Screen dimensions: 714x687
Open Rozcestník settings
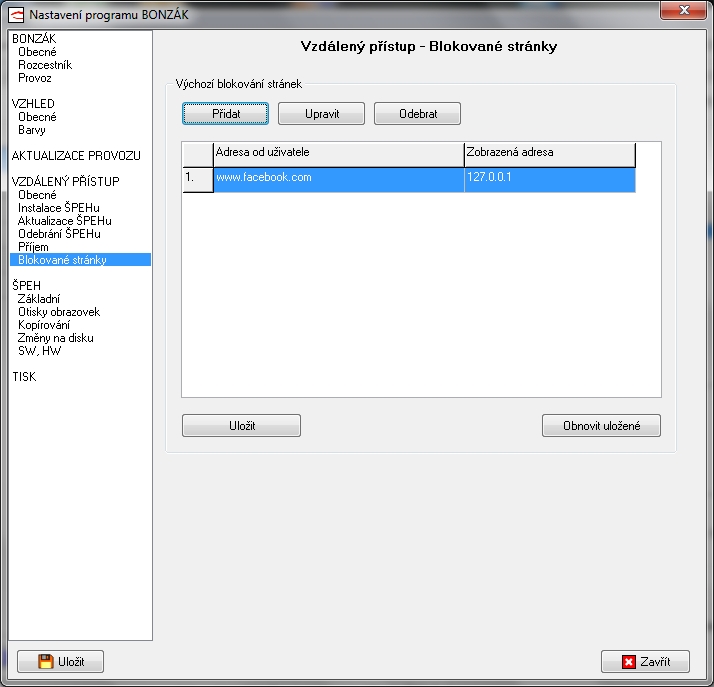[x=45, y=65]
